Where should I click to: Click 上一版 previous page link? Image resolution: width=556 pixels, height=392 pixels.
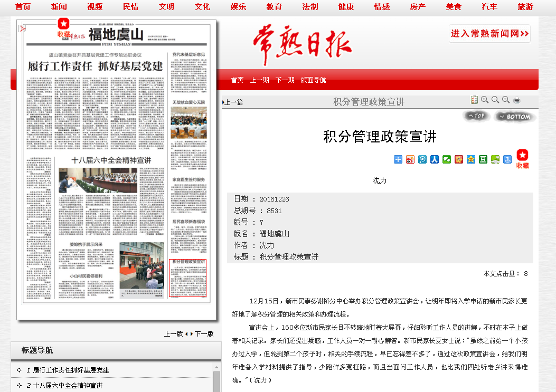coord(173,334)
